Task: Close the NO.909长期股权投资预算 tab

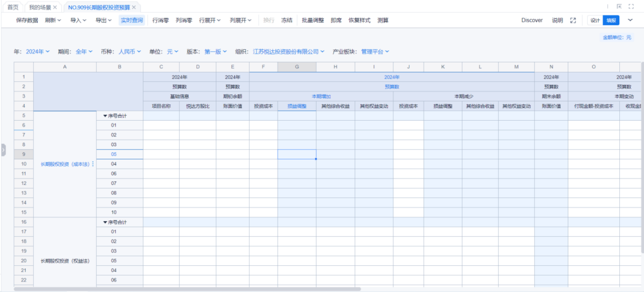Action: (x=134, y=7)
